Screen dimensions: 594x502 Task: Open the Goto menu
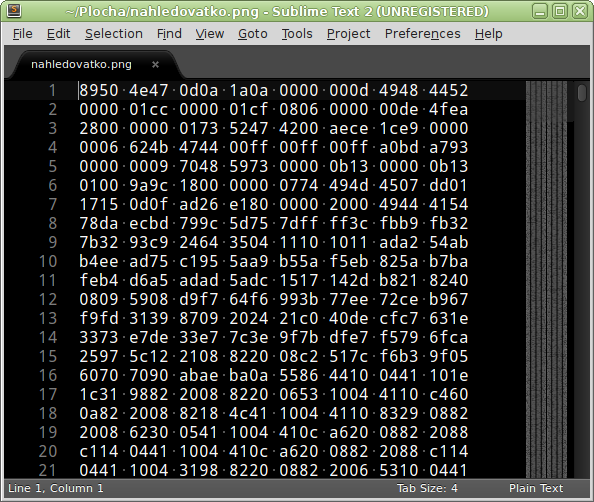coord(253,34)
